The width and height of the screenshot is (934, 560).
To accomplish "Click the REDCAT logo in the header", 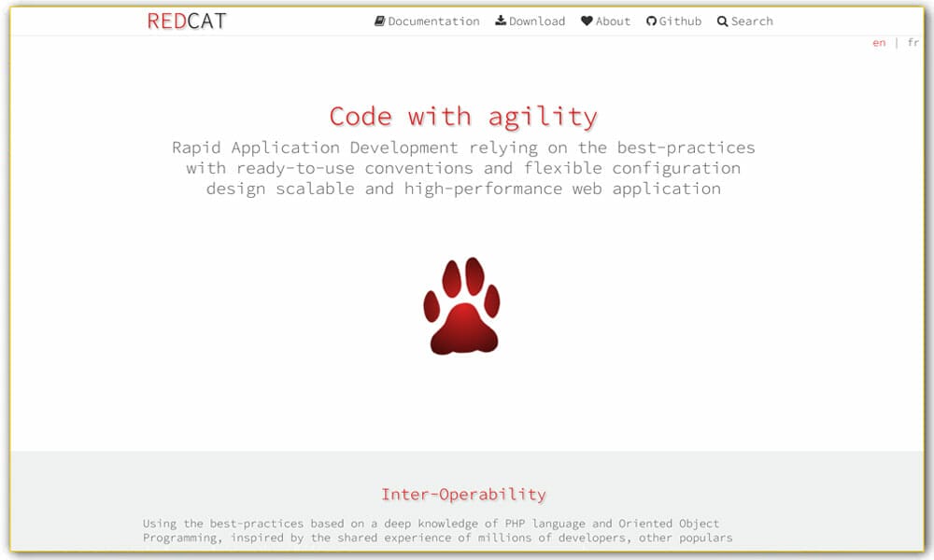I will point(185,19).
